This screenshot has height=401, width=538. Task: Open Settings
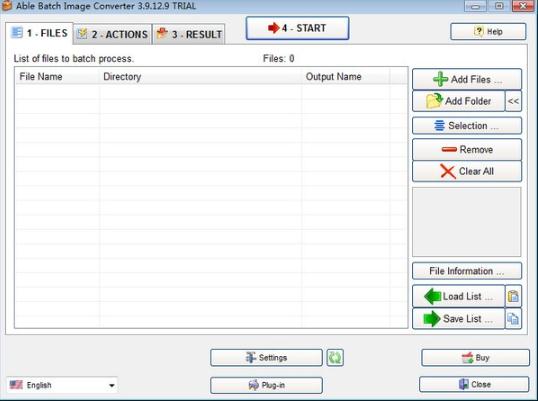(x=266, y=358)
